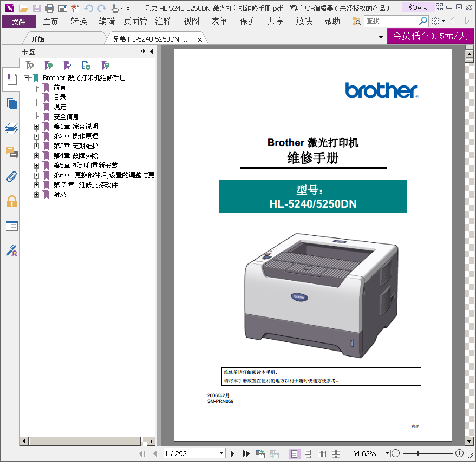
Task: Redo the last action
Action: point(102,9)
